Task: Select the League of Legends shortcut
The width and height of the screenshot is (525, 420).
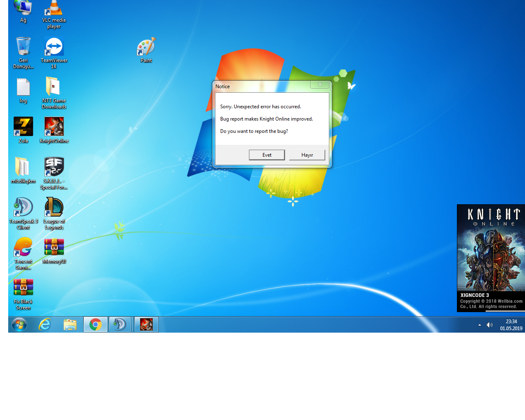Action: [x=54, y=213]
